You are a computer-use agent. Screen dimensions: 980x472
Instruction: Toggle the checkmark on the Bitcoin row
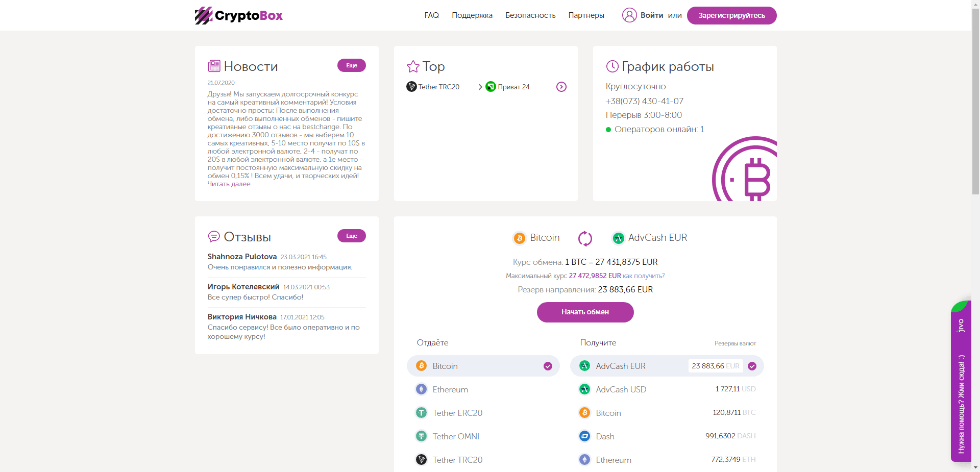point(547,366)
